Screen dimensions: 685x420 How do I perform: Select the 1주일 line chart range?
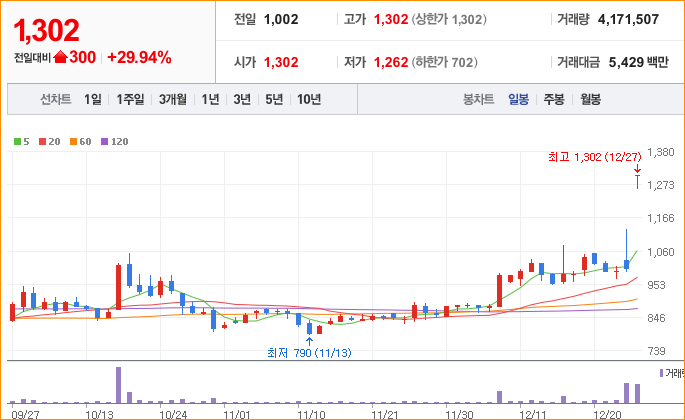pyautogui.click(x=130, y=99)
